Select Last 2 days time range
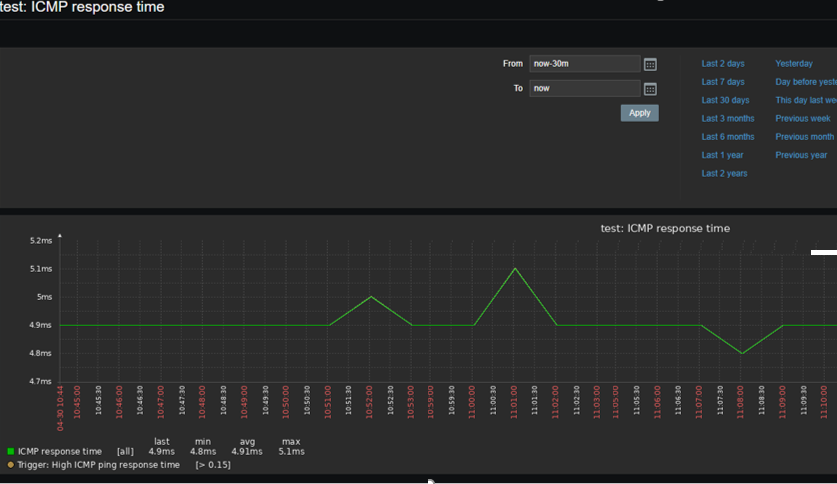 point(722,64)
